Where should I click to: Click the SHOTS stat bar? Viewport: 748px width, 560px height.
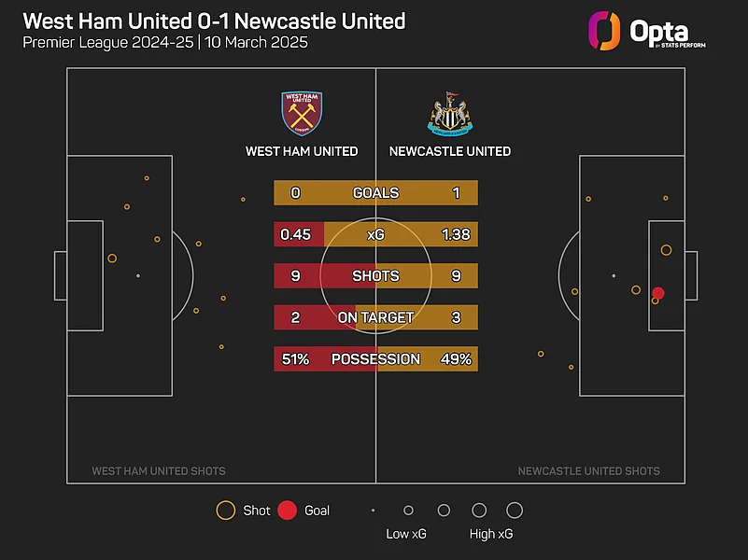[x=375, y=276]
